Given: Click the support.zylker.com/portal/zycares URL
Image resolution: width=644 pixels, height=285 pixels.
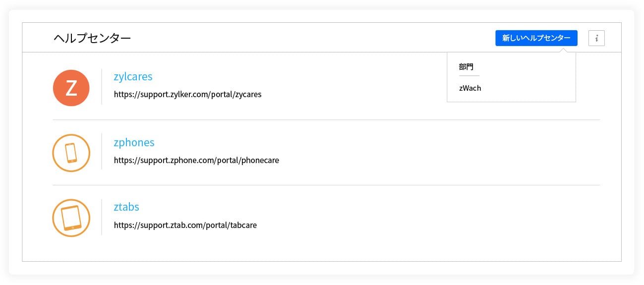Looking at the screenshot, I should (x=187, y=94).
